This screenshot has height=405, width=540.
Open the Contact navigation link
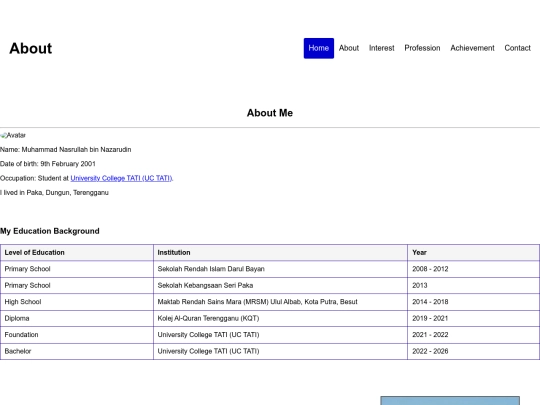click(x=517, y=48)
